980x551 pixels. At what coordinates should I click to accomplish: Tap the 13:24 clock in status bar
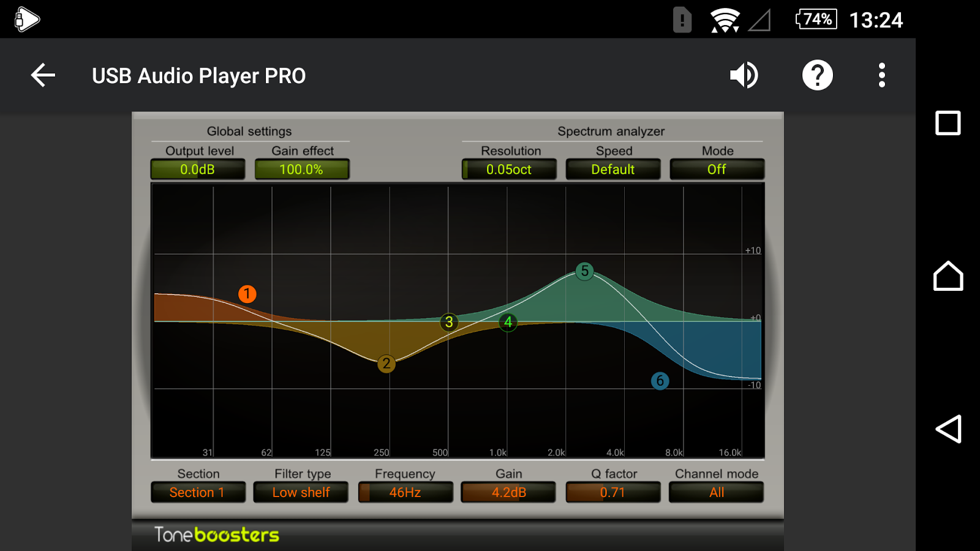(876, 20)
